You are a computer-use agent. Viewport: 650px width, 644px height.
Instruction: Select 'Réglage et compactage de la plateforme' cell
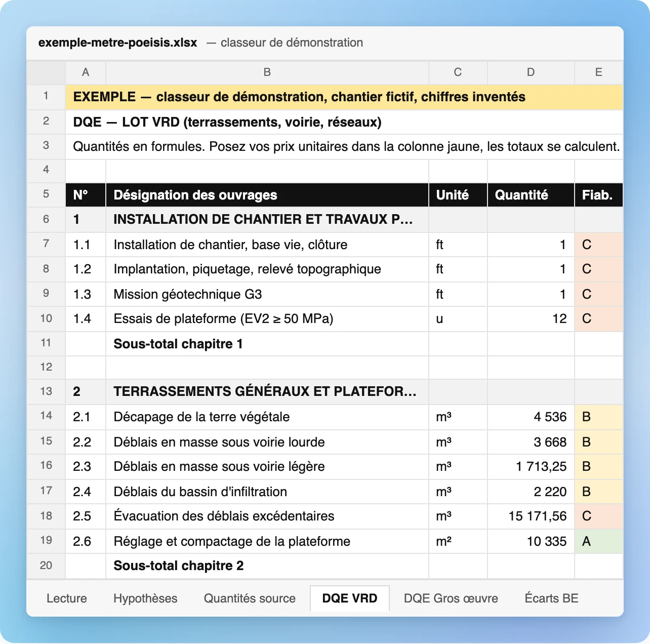(267, 541)
